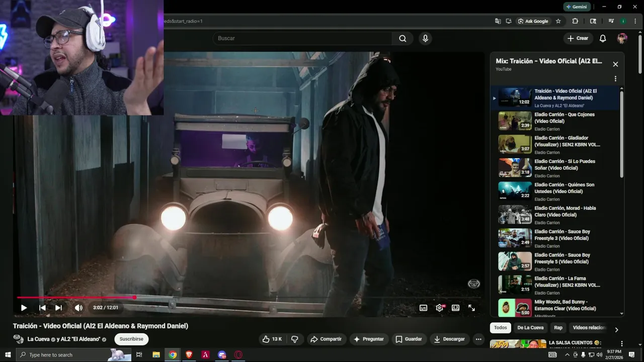Open LA SALSA CUENTOS video options
The height and width of the screenshot is (362, 644).
click(622, 343)
